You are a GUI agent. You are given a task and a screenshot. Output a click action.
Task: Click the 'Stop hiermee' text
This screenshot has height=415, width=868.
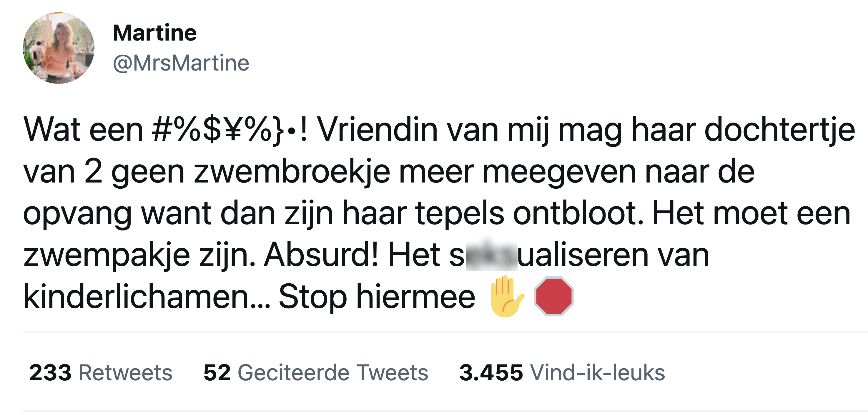click(377, 297)
